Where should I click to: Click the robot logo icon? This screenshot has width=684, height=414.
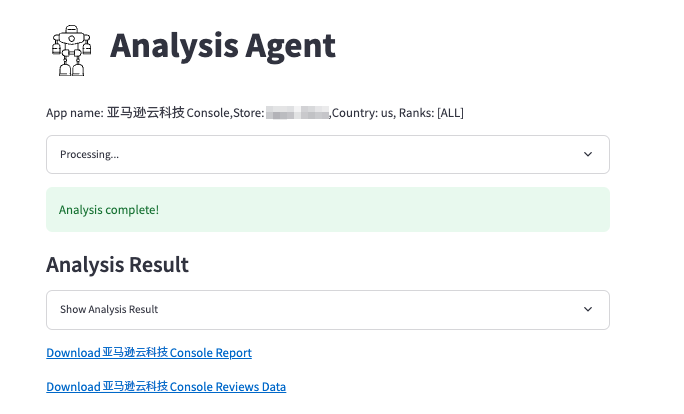click(x=72, y=51)
